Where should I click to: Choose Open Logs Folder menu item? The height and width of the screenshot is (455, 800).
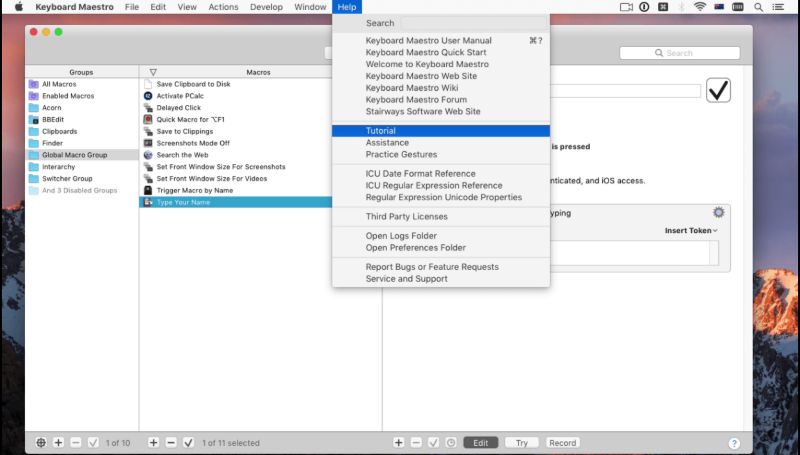[x=401, y=236]
